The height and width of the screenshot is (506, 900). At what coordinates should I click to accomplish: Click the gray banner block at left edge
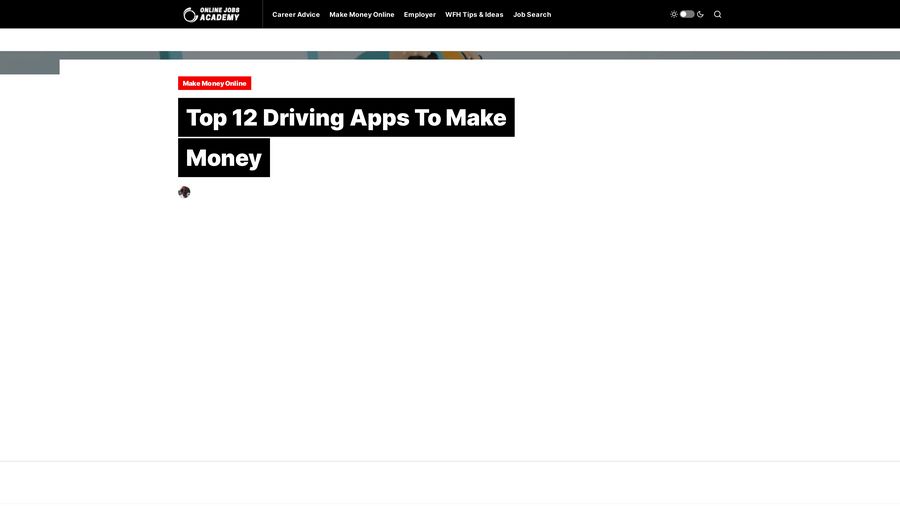[29, 65]
